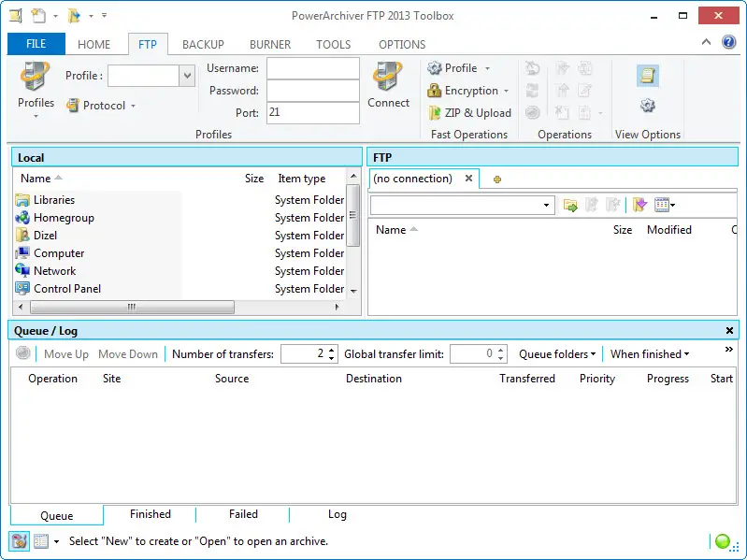Expand the Fast Operations Profile dropdown arrow
This screenshot has height=560, width=747.
487,68
